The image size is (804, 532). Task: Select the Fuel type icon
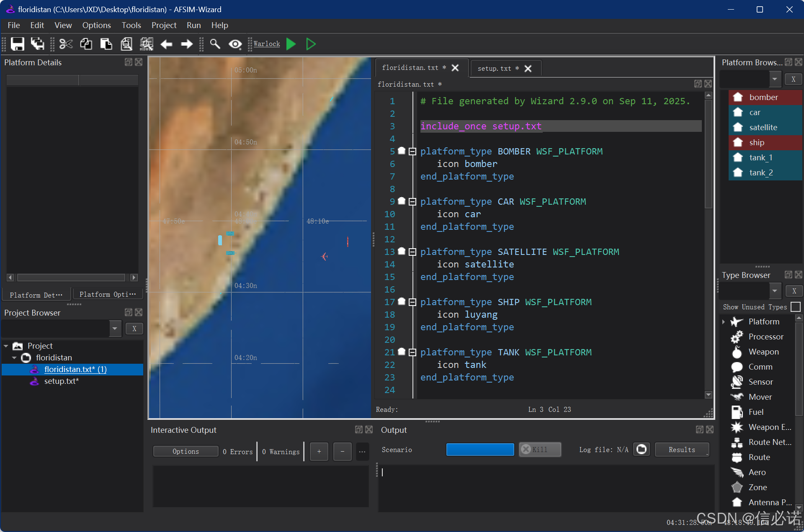click(737, 412)
